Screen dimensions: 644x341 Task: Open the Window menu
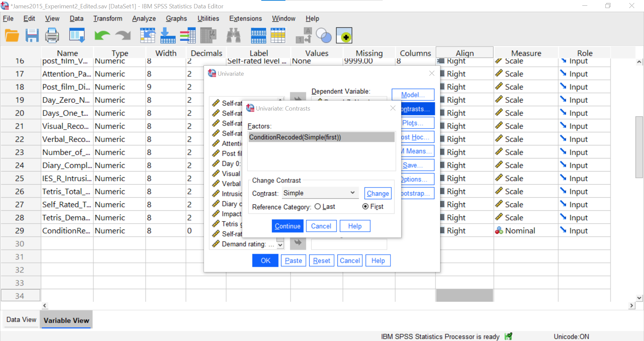pos(283,18)
